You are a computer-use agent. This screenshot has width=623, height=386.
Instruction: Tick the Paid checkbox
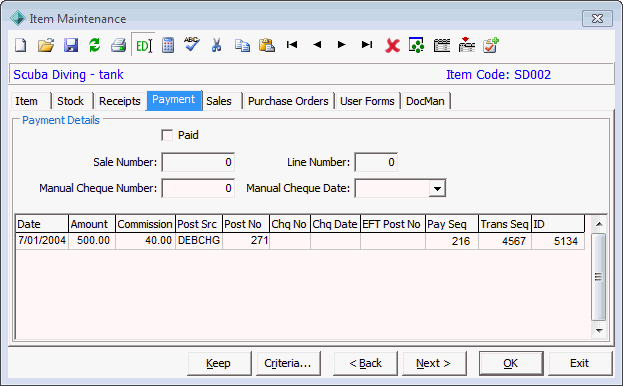coord(167,135)
